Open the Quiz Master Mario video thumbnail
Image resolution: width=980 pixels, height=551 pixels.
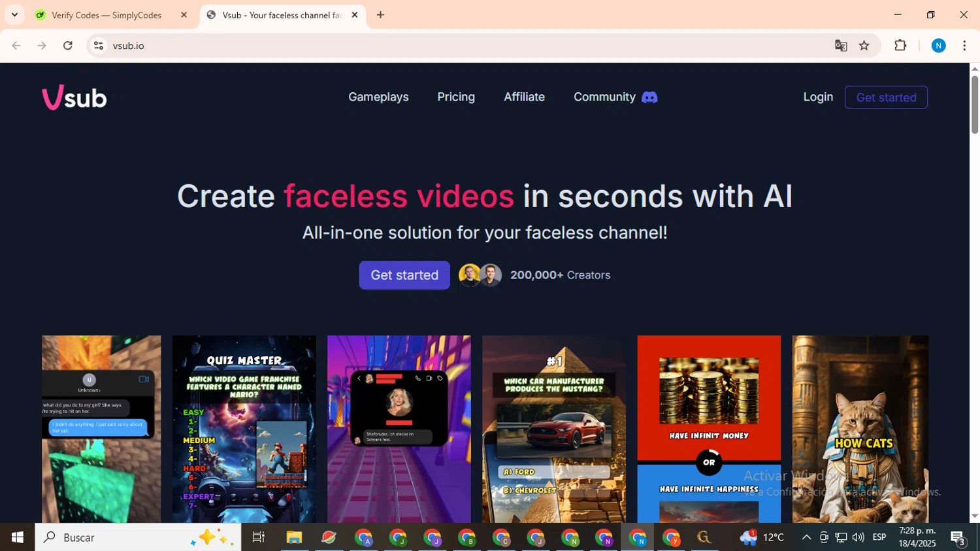244,429
